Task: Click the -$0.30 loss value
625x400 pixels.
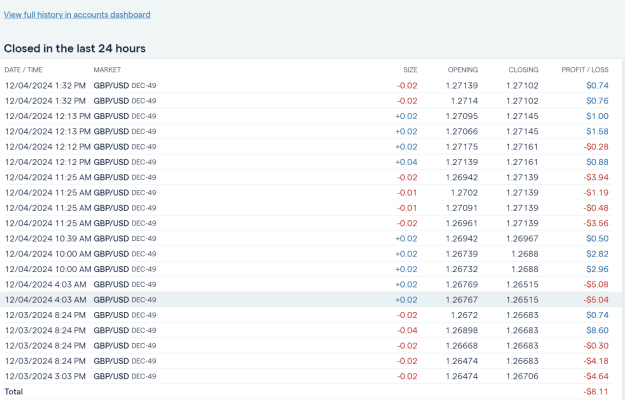Action: (596, 346)
